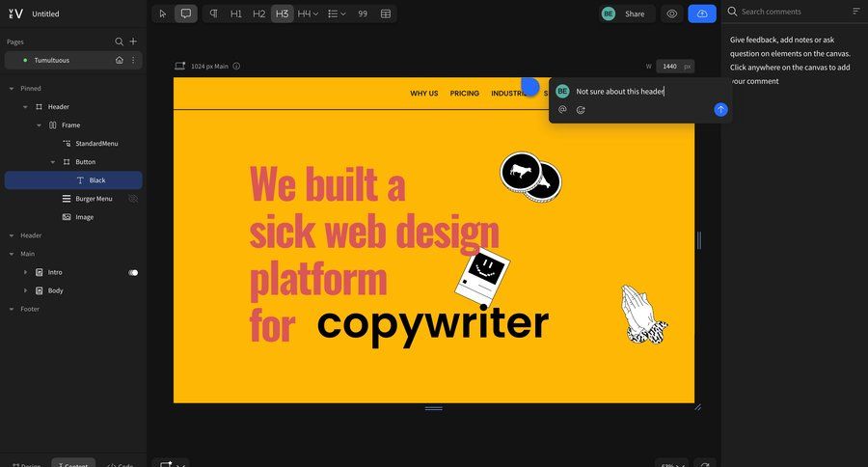Open the H4 heading dropdown
This screenshot has width=868, height=467.
pyautogui.click(x=308, y=14)
